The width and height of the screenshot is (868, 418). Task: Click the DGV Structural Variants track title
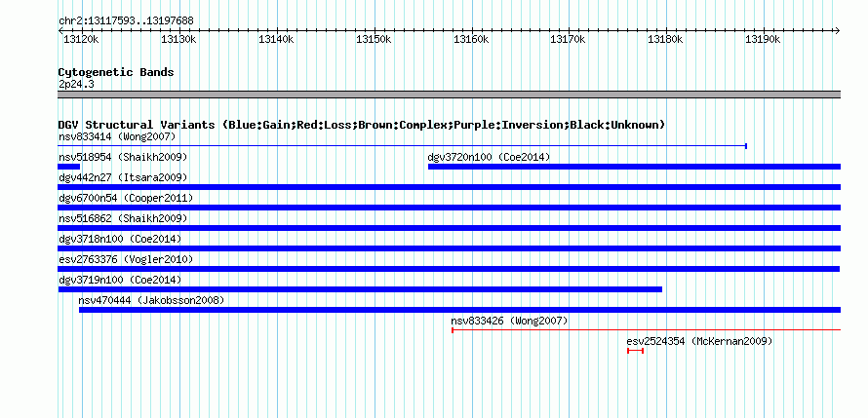[x=362, y=125]
